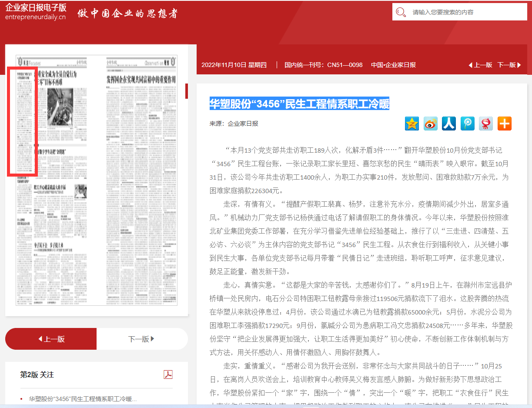Click the red mascot share icon
Screen dimensions: 532x408
(485, 124)
